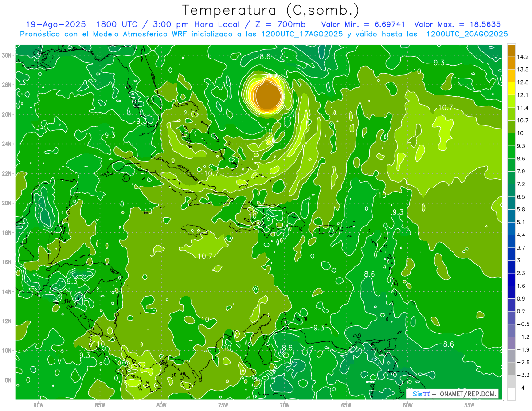Click the legend value "-1.9"
The width and height of the screenshot is (532, 411).
pyautogui.click(x=523, y=349)
